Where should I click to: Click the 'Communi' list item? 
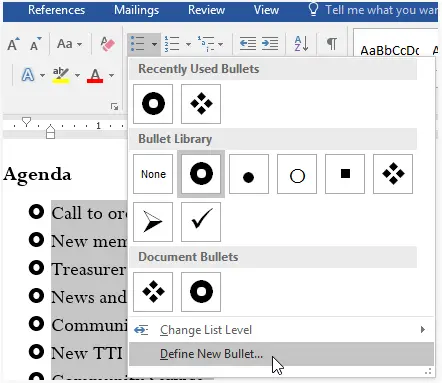coord(89,325)
